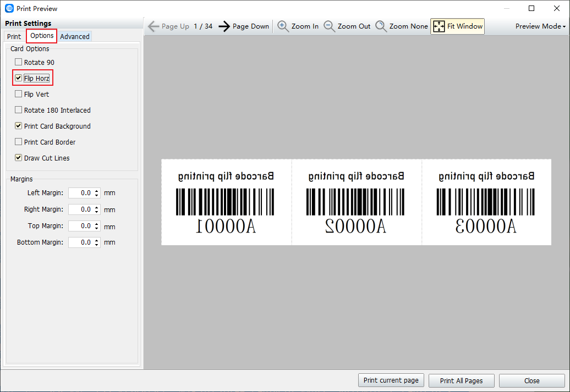This screenshot has height=392, width=570.
Task: Open the Advanced tab
Action: [75, 36]
